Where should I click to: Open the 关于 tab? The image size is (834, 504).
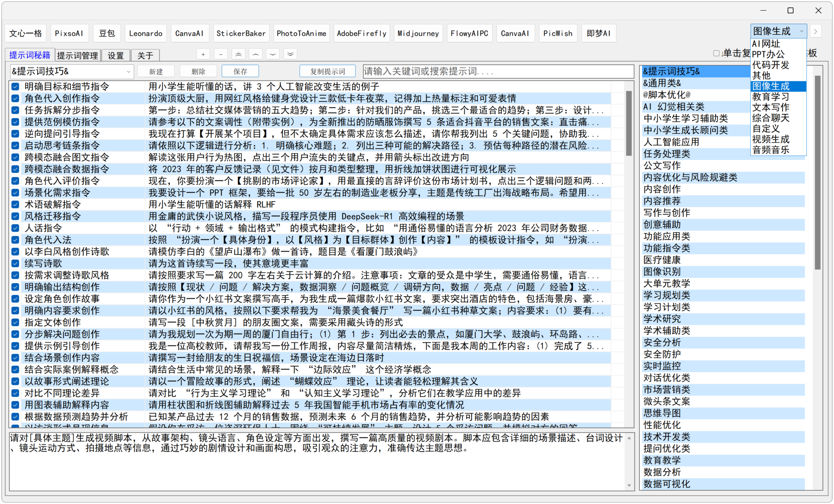[145, 55]
